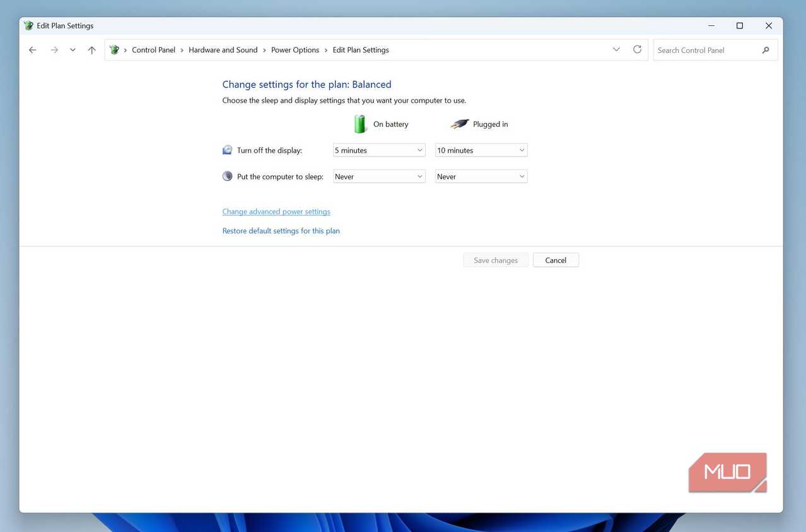Click the search magnifier icon
Screen dimensions: 806x532
766,50
